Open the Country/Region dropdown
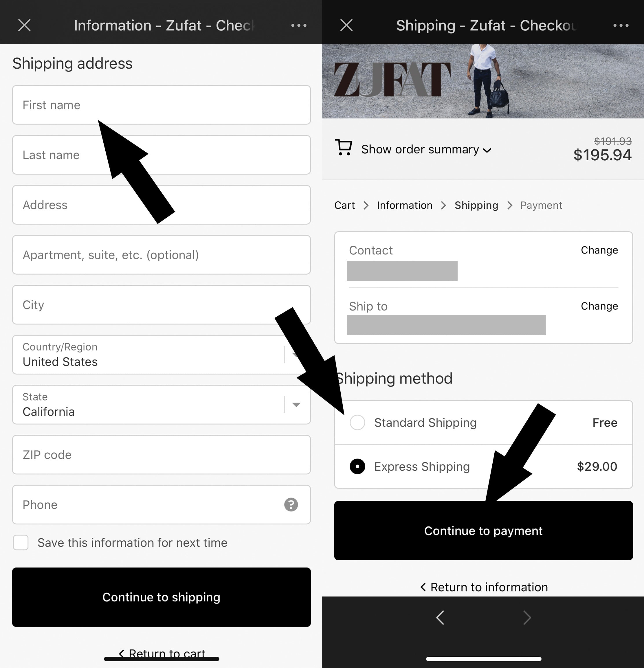This screenshot has height=668, width=644. pyautogui.click(x=161, y=355)
